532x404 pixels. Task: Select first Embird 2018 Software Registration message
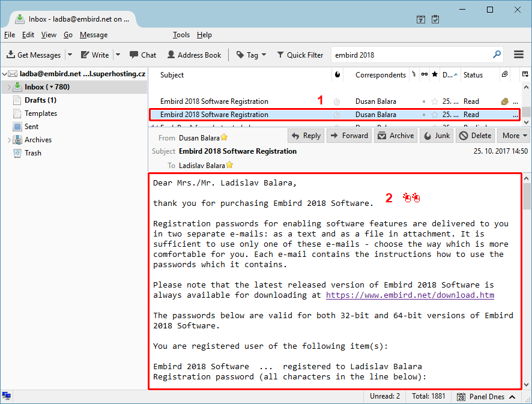tap(334, 101)
